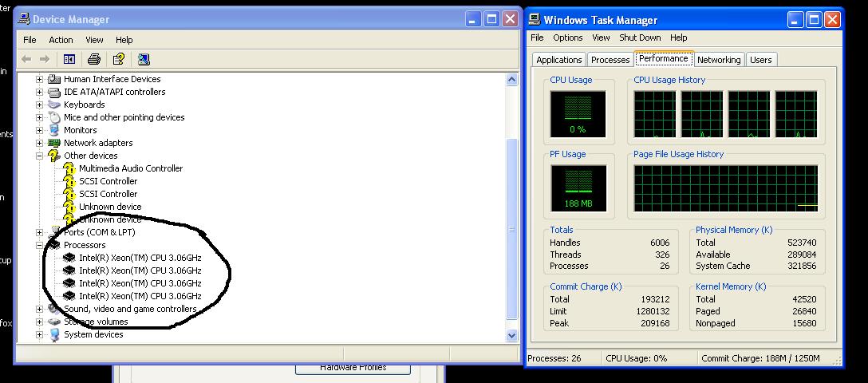
Task: Expand the Monitors node
Action: (39, 130)
